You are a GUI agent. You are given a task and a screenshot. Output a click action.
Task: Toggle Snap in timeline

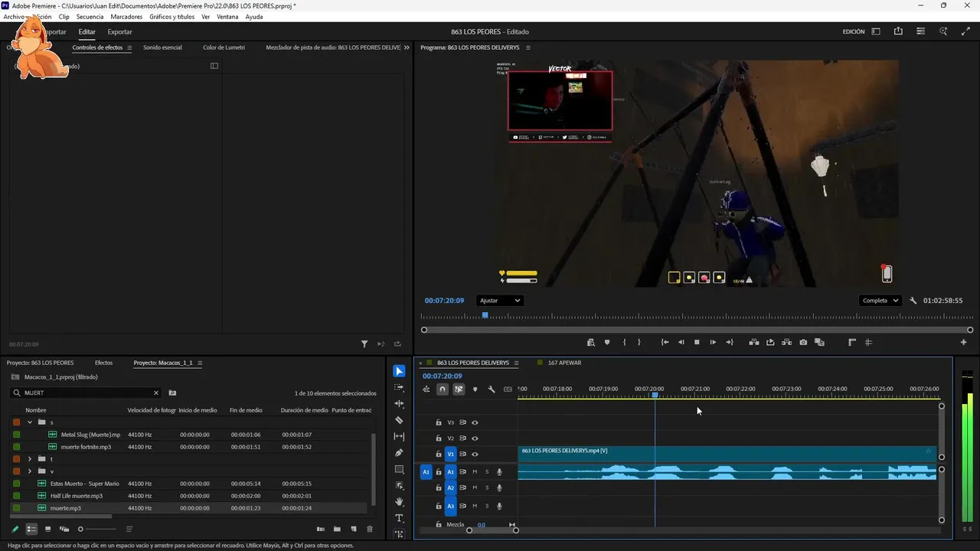pyautogui.click(x=443, y=390)
